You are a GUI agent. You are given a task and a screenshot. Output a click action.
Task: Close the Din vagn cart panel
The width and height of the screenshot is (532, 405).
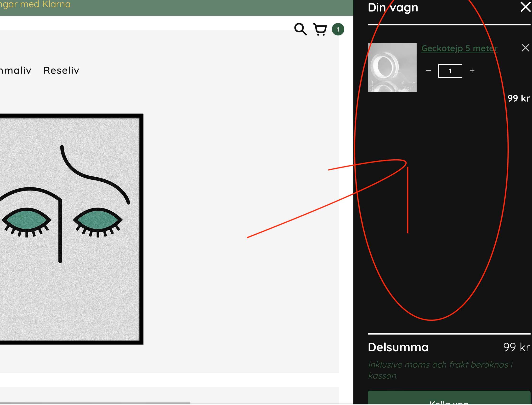click(x=526, y=7)
